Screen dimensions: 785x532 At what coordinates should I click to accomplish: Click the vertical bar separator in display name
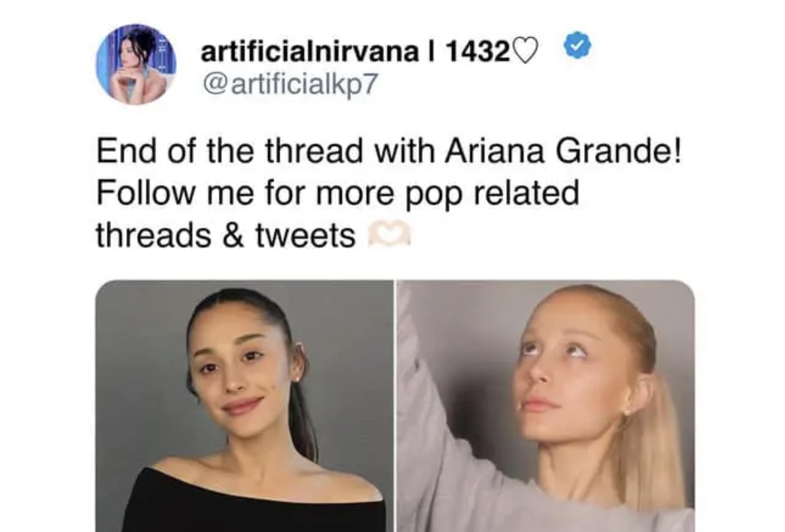431,52
